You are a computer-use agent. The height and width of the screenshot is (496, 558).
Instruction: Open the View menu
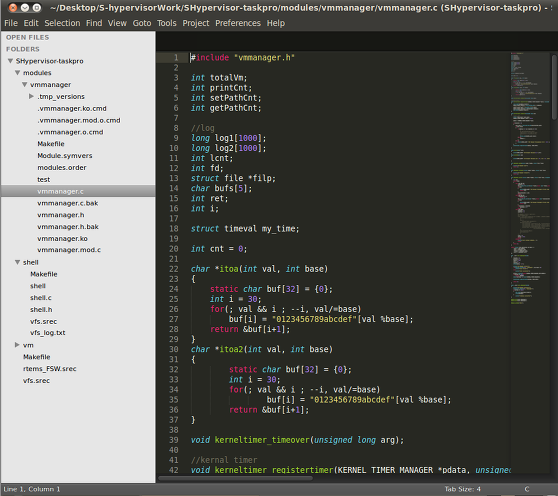117,23
